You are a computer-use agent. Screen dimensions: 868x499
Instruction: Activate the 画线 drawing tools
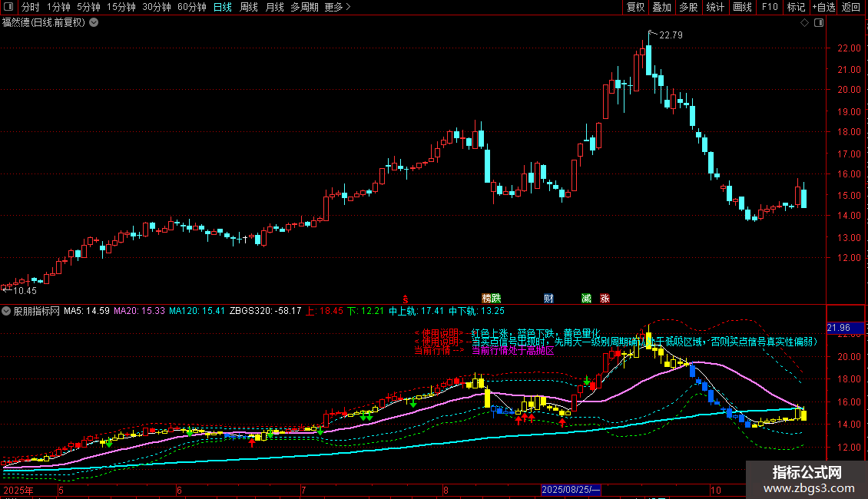pos(742,7)
